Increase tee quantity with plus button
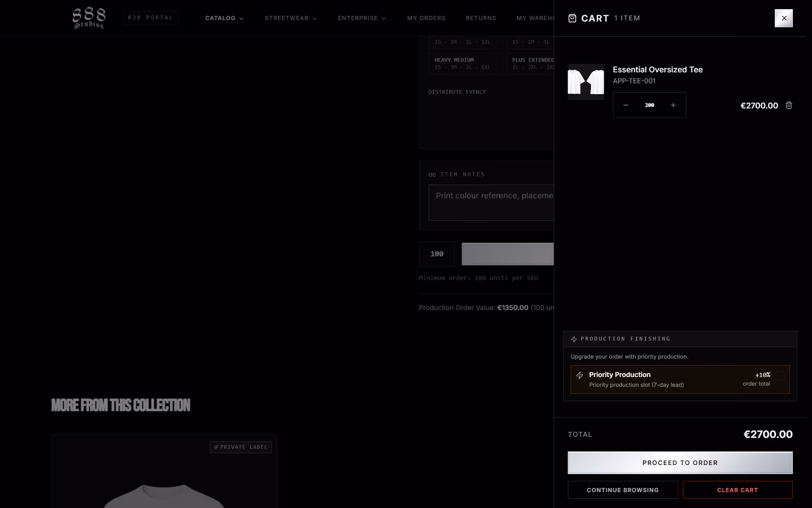The image size is (812, 508). pyautogui.click(x=673, y=105)
